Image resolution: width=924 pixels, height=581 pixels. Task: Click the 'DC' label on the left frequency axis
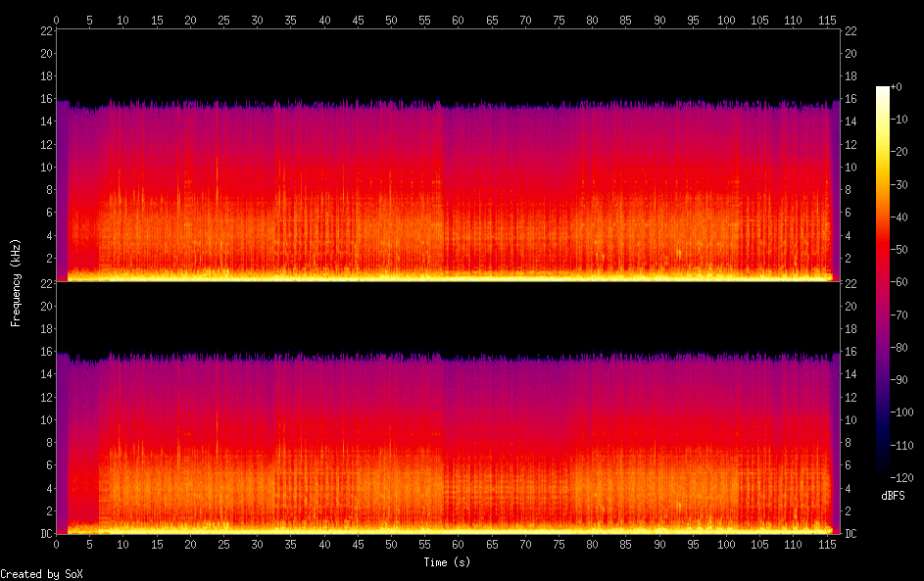coord(47,534)
